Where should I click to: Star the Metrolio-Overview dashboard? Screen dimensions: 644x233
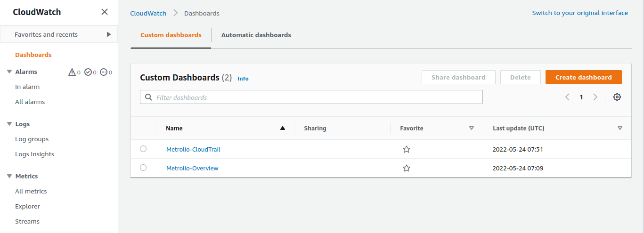(x=407, y=168)
